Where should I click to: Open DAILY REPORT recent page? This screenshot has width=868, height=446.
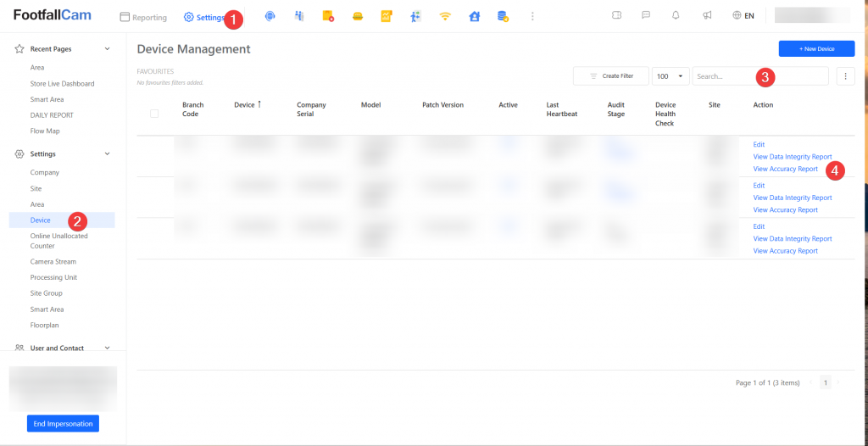coord(52,115)
